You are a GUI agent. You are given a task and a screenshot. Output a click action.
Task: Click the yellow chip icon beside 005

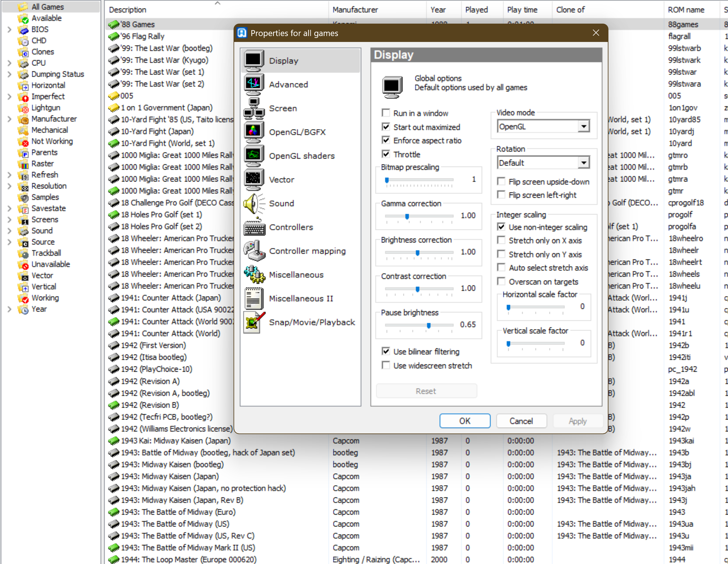click(x=114, y=96)
